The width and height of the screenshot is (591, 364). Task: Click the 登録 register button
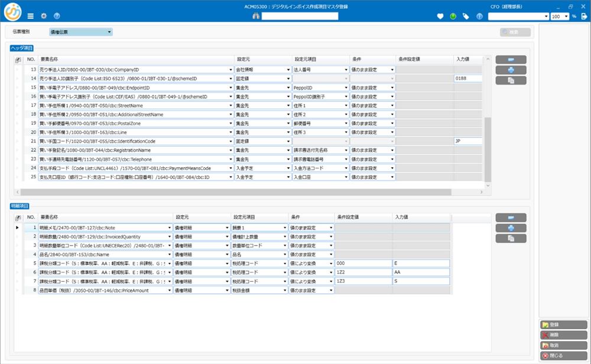point(563,324)
